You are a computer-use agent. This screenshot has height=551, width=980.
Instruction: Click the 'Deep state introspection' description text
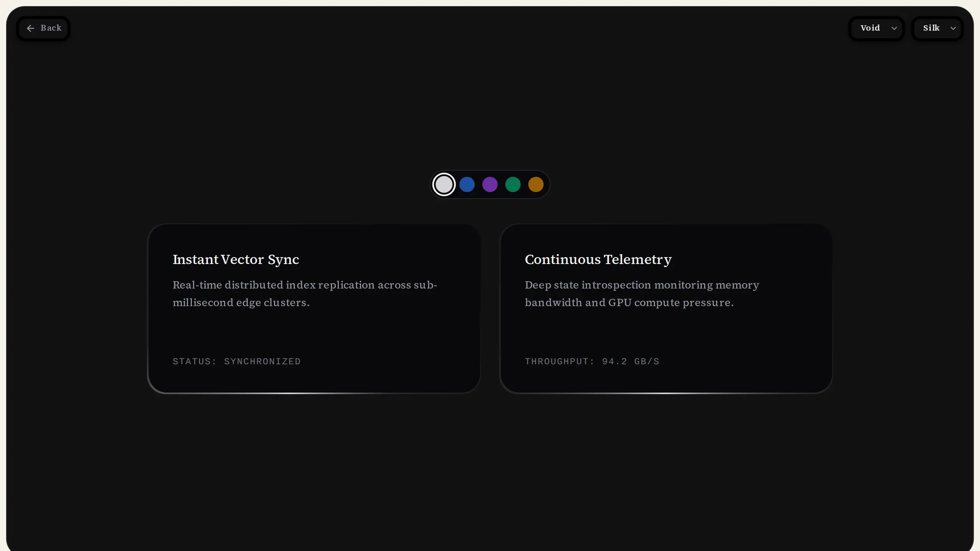pos(642,293)
